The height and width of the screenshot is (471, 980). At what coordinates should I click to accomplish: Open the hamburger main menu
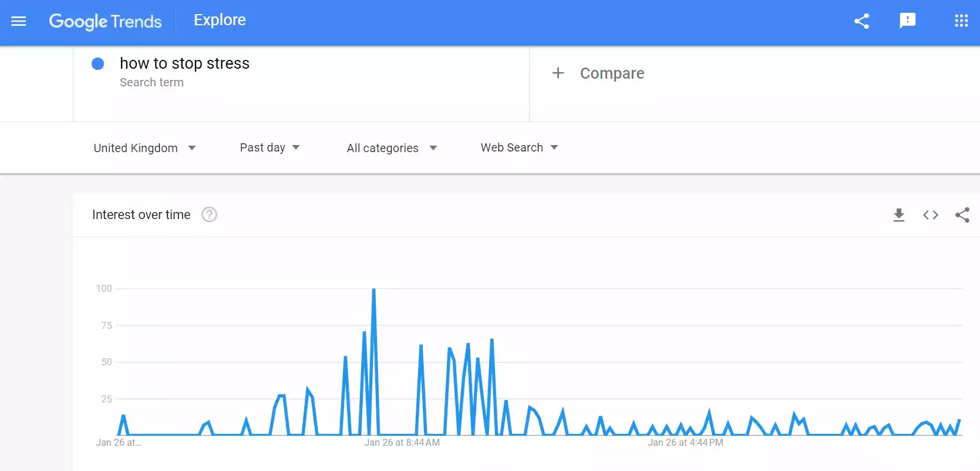click(19, 22)
